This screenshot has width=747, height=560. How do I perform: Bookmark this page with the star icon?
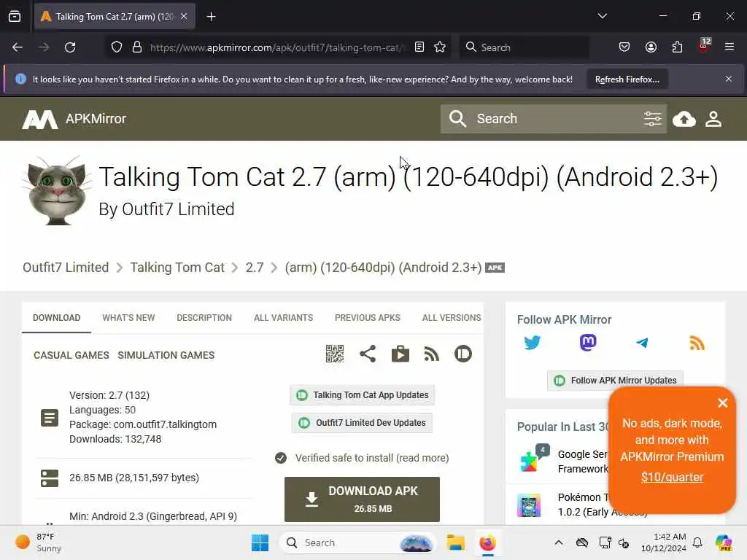tap(440, 47)
